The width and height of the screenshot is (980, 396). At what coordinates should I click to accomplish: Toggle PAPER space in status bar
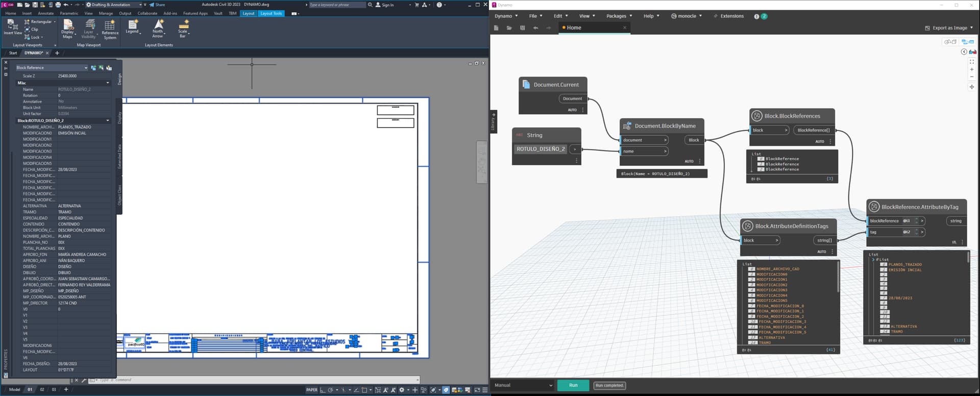[x=311, y=390]
